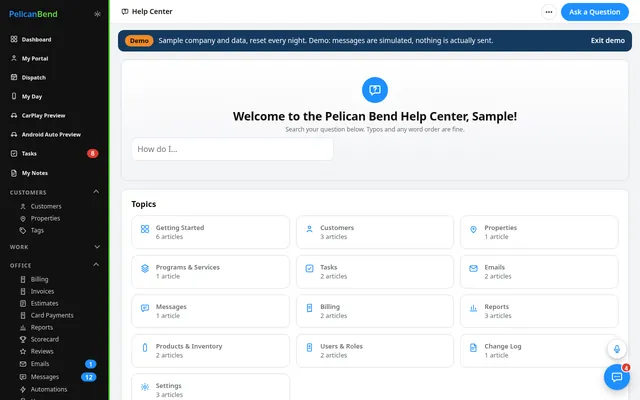Image resolution: width=640 pixels, height=400 pixels.
Task: Click the Estimates icon in sidebar
Action: point(23,303)
